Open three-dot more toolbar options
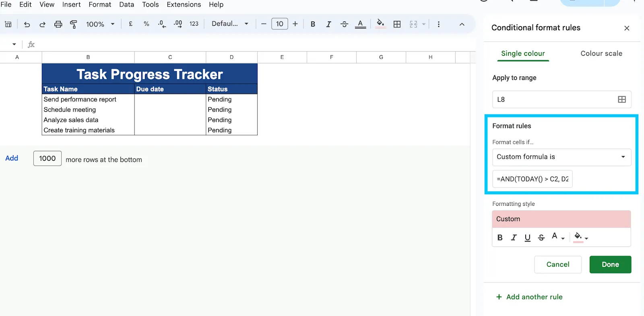644x316 pixels. tap(439, 24)
